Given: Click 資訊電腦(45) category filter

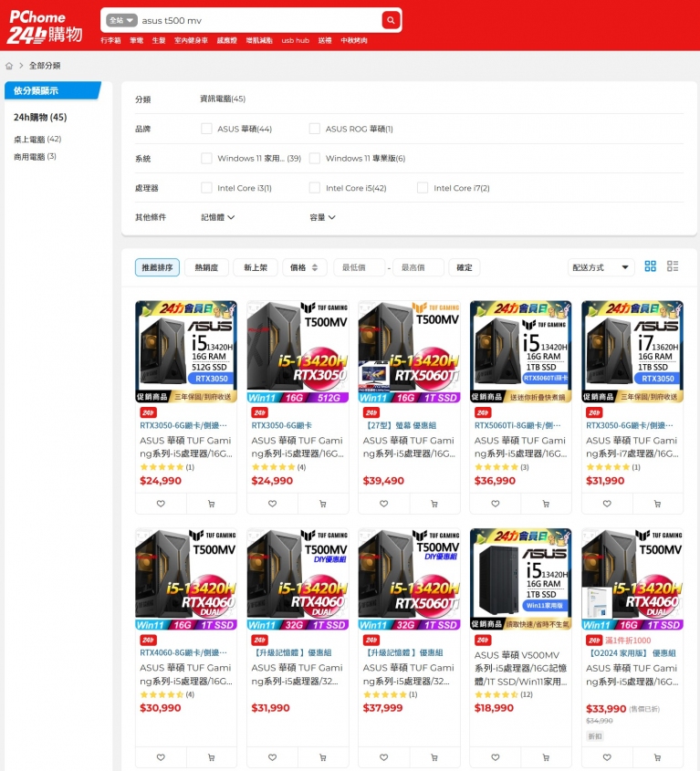Looking at the screenshot, I should point(223,99).
